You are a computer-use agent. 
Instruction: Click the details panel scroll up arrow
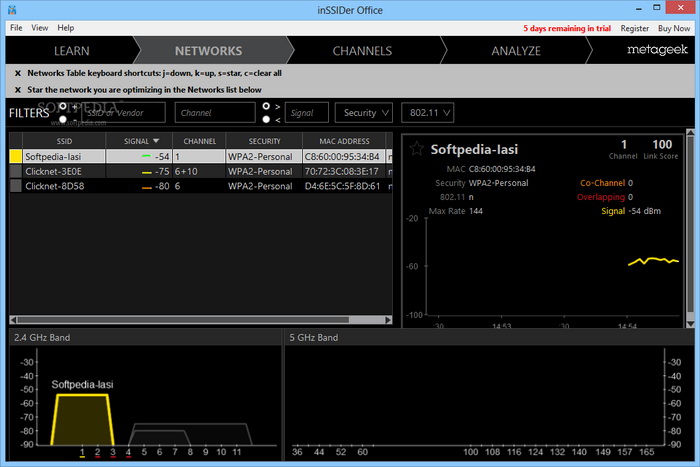(x=690, y=133)
